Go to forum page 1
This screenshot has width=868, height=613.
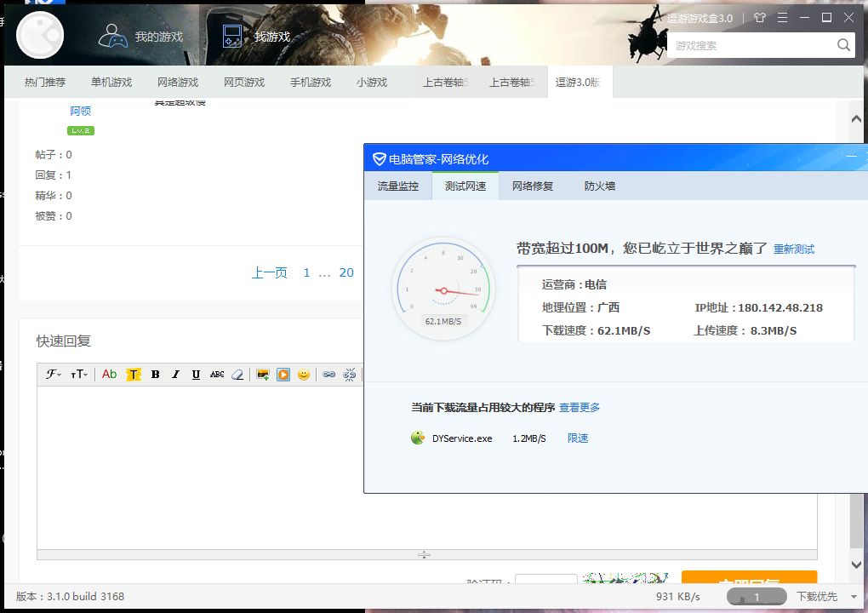(x=306, y=272)
